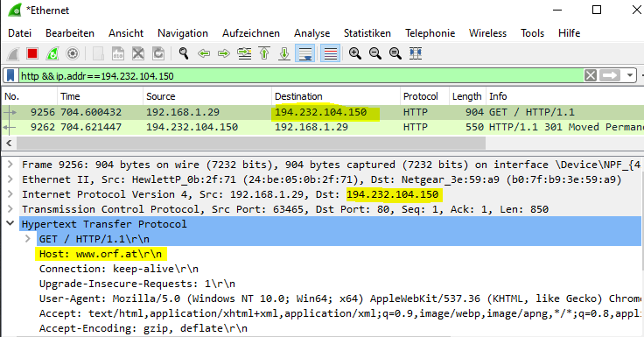Expand the GET / HTTP/1.1 request line

(28, 239)
